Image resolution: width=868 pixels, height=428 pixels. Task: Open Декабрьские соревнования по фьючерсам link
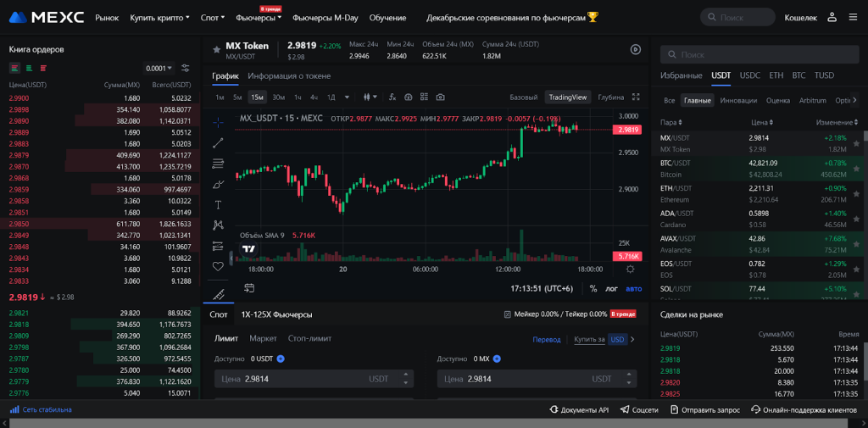(513, 18)
